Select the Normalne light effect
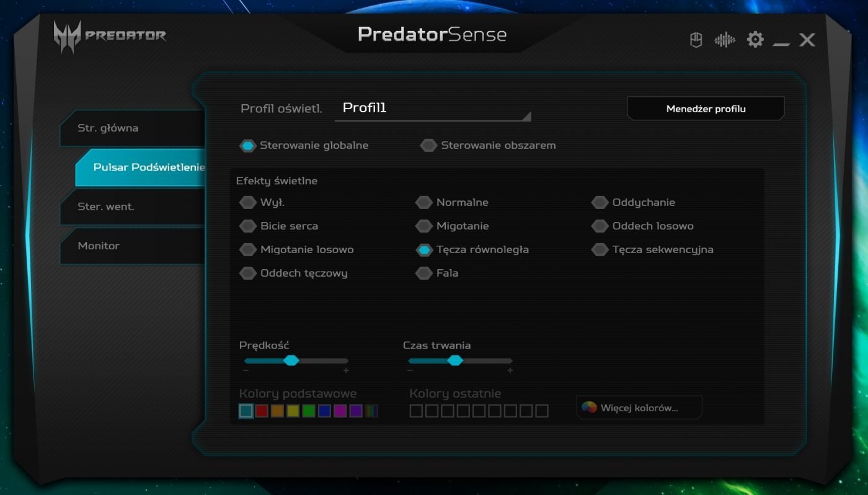The height and width of the screenshot is (495, 868). pyautogui.click(x=453, y=203)
